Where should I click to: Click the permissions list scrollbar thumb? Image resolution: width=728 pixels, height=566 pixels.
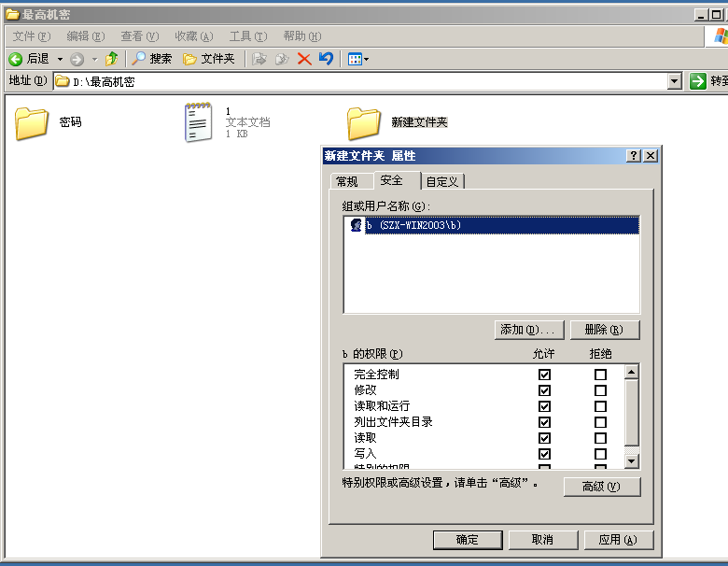click(x=632, y=413)
